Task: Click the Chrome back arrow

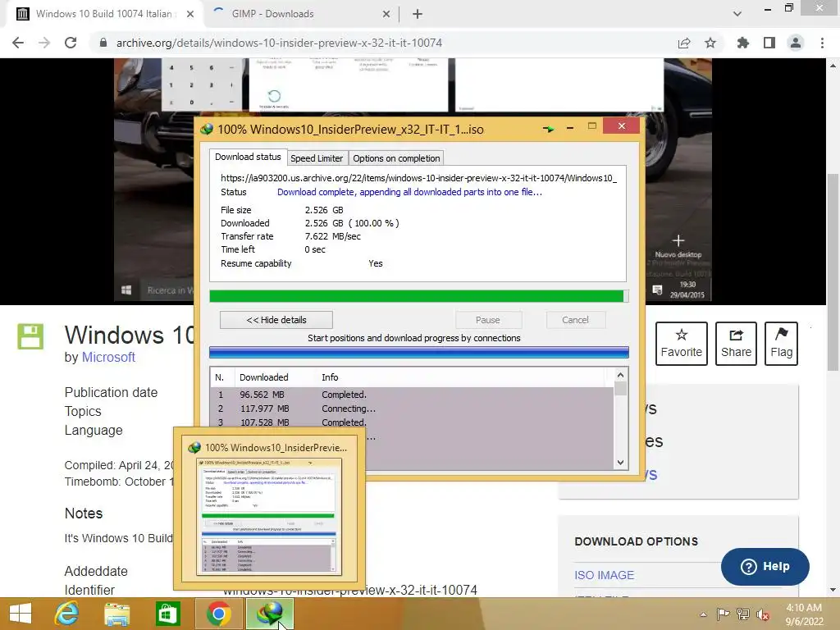Action: 18,43
